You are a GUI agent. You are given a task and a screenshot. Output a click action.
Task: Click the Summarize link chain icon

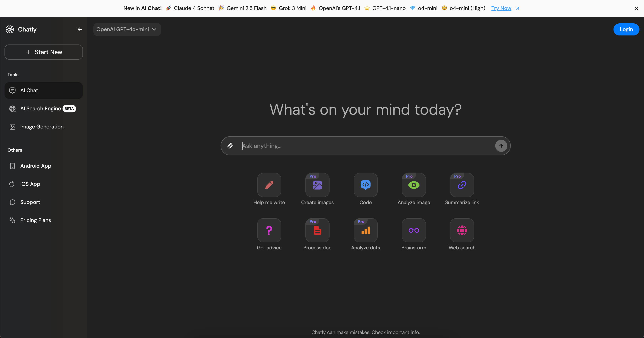(462, 185)
